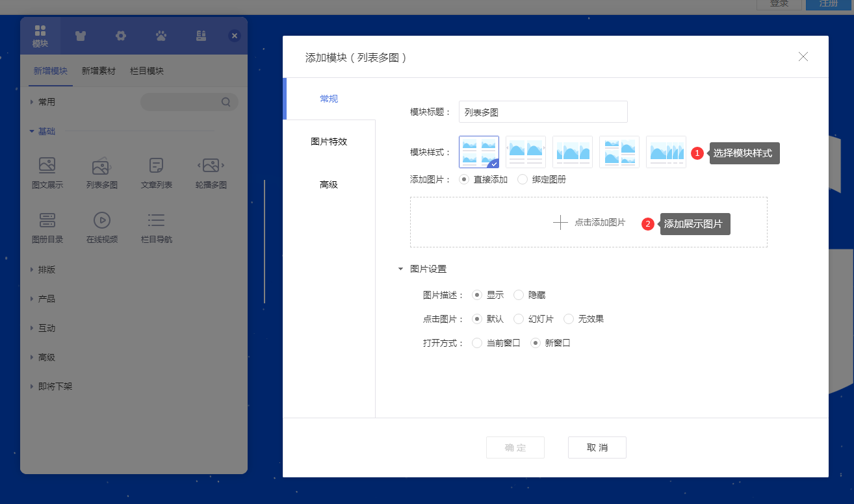
Task: Click the 注册 button
Action: point(829,5)
